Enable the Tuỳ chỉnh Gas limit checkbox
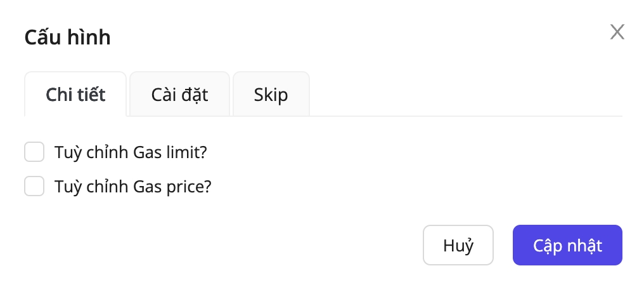 (34, 152)
